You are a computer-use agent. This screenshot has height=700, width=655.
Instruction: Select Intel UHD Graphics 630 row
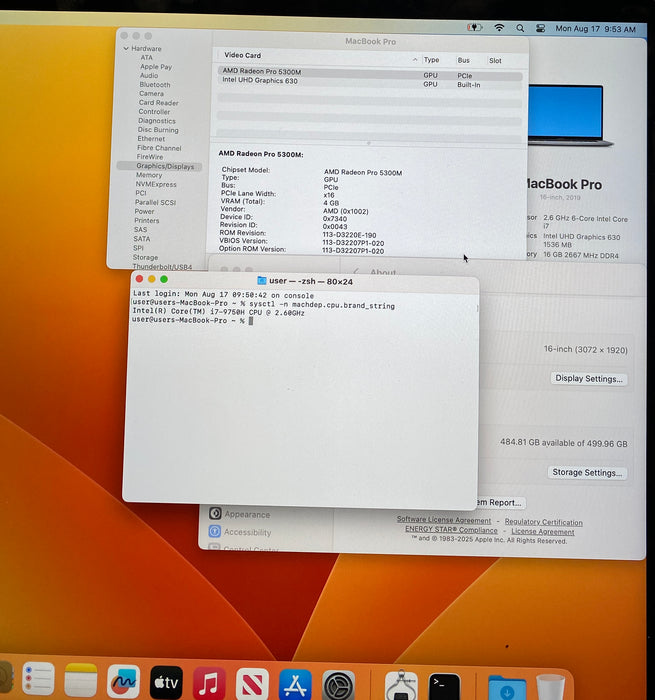tap(370, 82)
